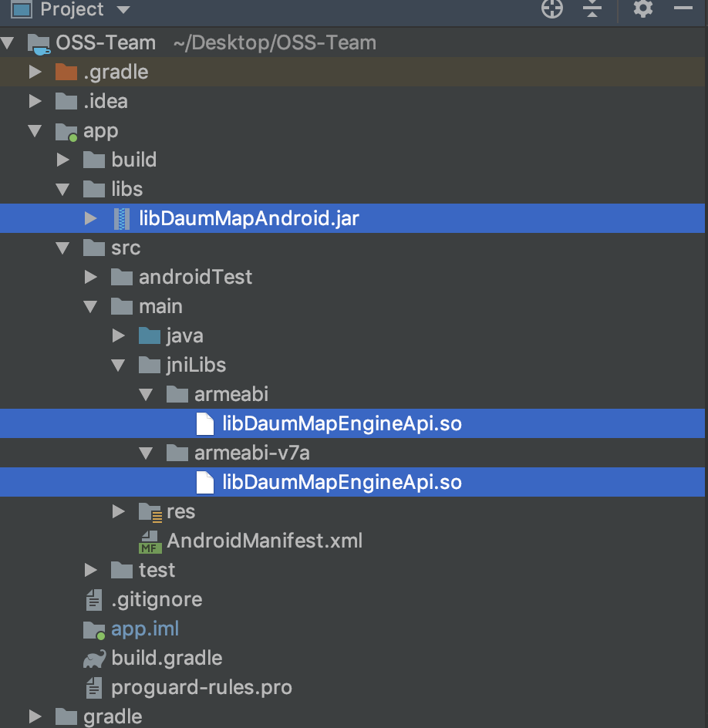
Task: Click the test folder icon
Action: (x=122, y=570)
